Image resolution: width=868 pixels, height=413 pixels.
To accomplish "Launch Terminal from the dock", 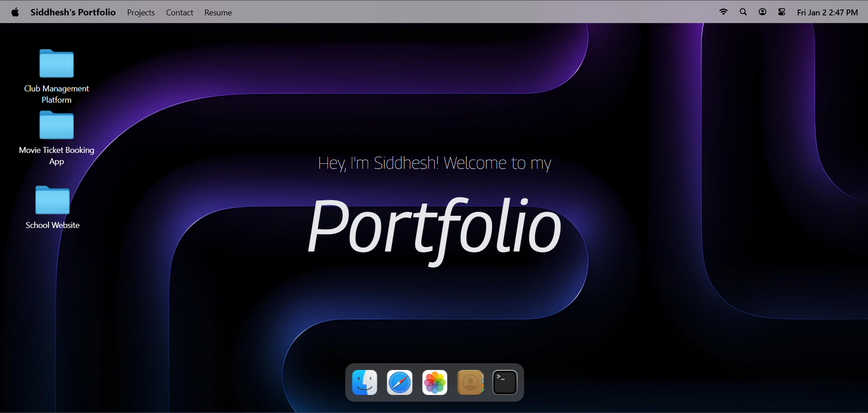I will click(x=505, y=382).
